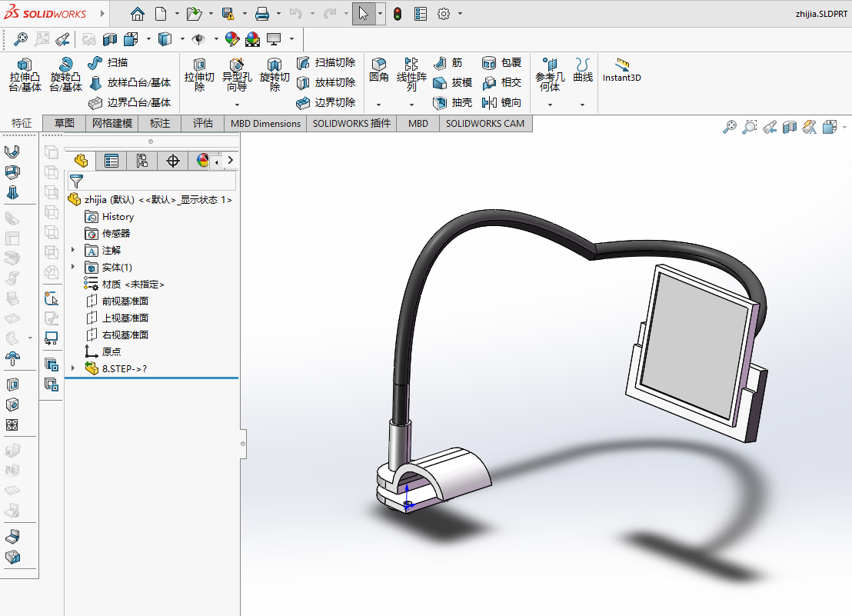Select 前视基准面 (Front Plane) in the tree
The width and height of the screenshot is (852, 616).
click(x=125, y=301)
